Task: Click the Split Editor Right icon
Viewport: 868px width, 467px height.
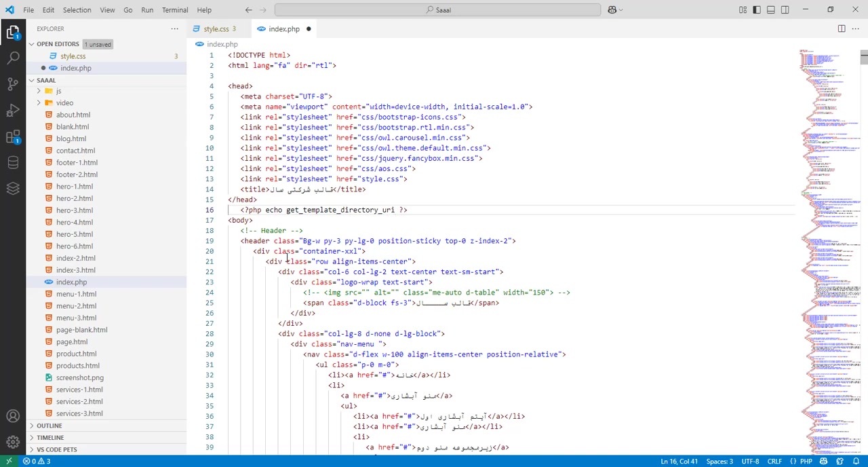Action: [842, 29]
